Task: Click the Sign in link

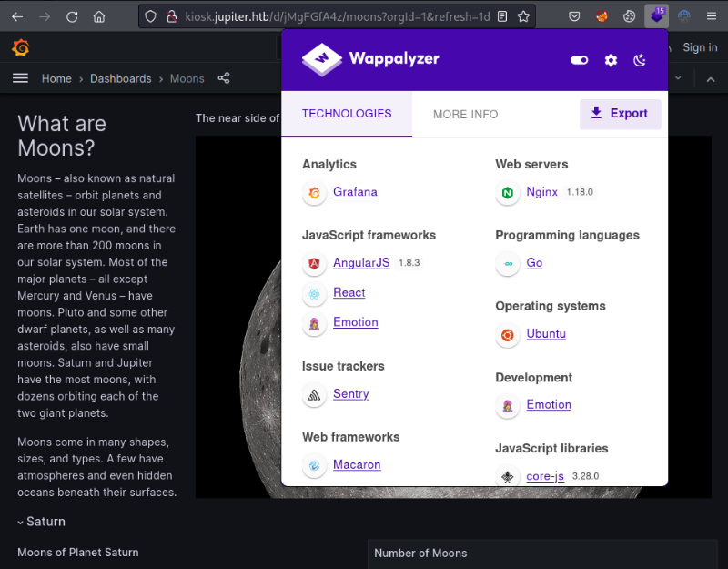Action: [700, 47]
